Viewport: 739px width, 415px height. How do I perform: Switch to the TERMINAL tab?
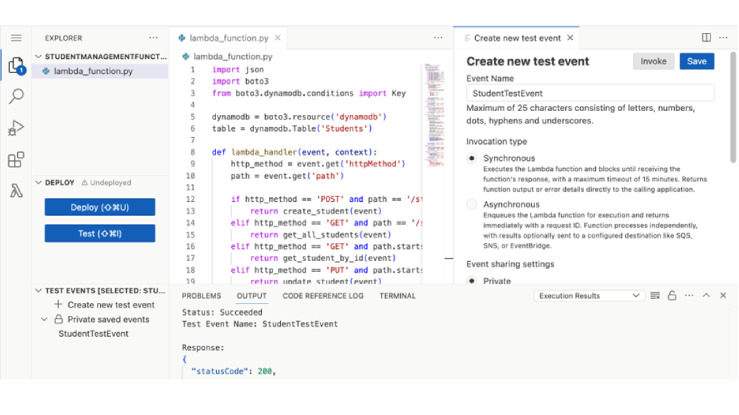[397, 296]
